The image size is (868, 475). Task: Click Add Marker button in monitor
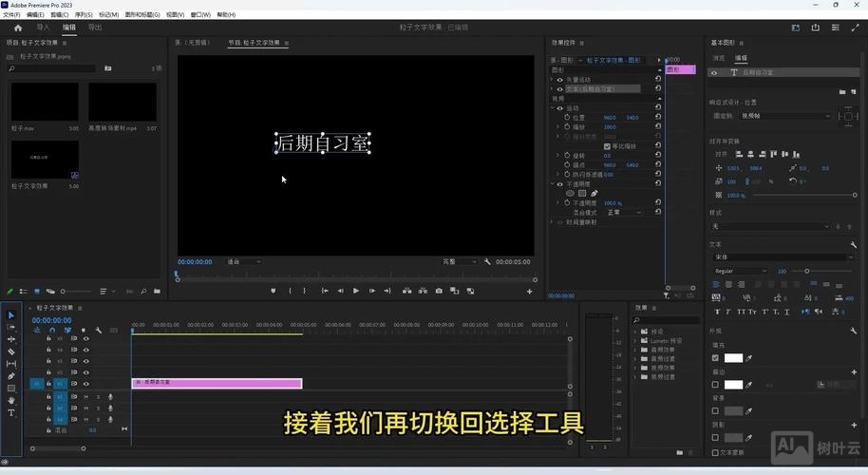point(274,291)
